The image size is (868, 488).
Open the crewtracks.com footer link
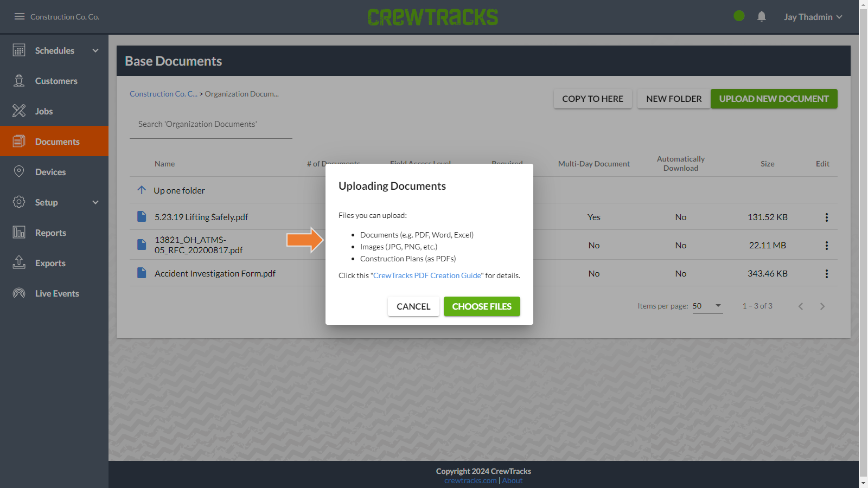coord(470,481)
